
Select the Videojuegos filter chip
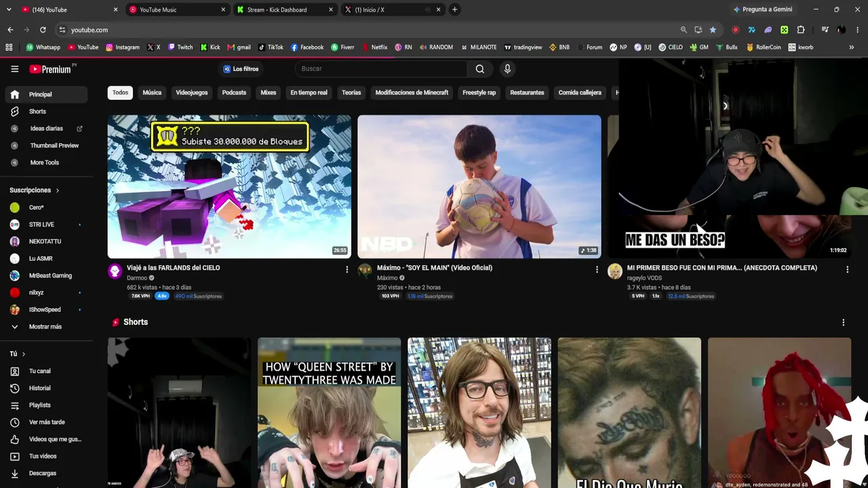click(x=192, y=92)
